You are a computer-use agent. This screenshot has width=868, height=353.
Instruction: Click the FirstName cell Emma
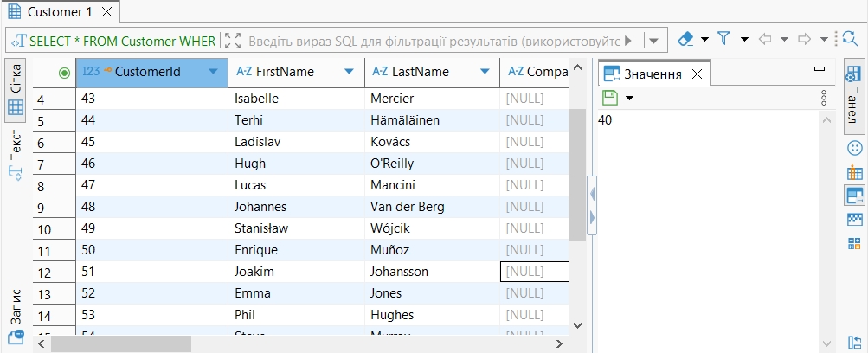(x=296, y=292)
